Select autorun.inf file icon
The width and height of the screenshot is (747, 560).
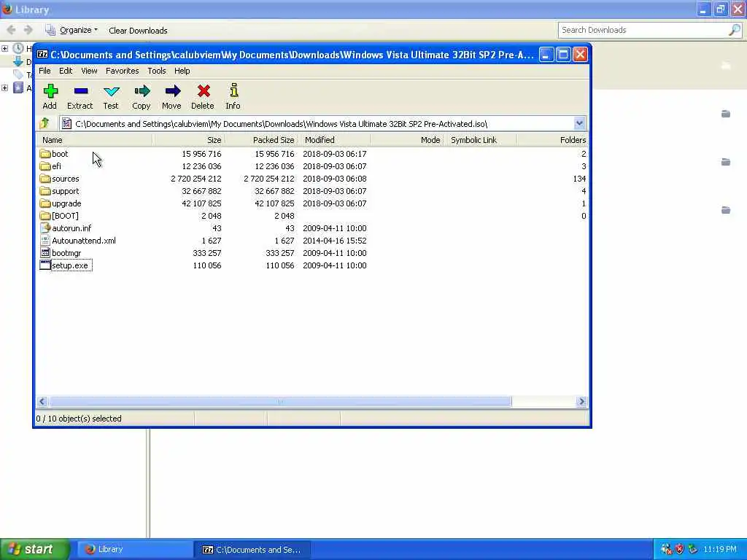point(45,228)
